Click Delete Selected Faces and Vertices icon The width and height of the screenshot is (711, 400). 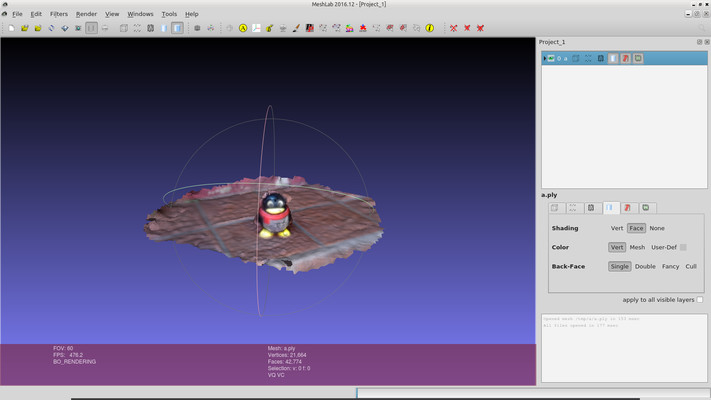(x=480, y=28)
